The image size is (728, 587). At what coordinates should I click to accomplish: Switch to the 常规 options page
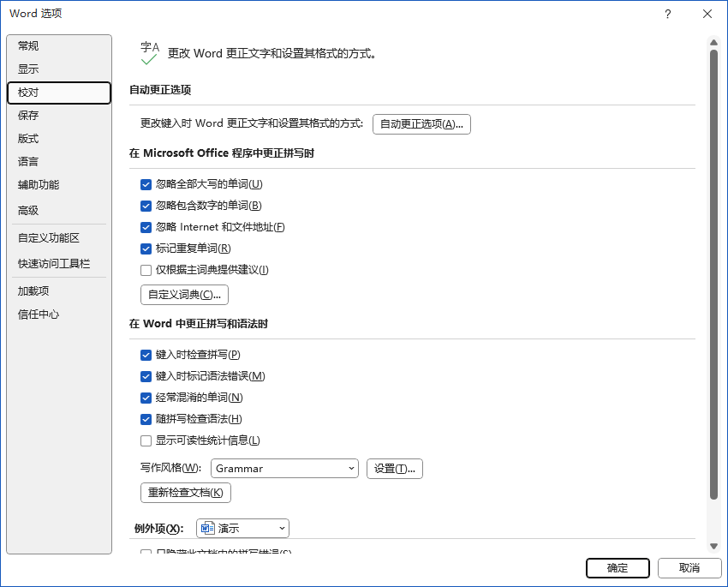[28, 45]
